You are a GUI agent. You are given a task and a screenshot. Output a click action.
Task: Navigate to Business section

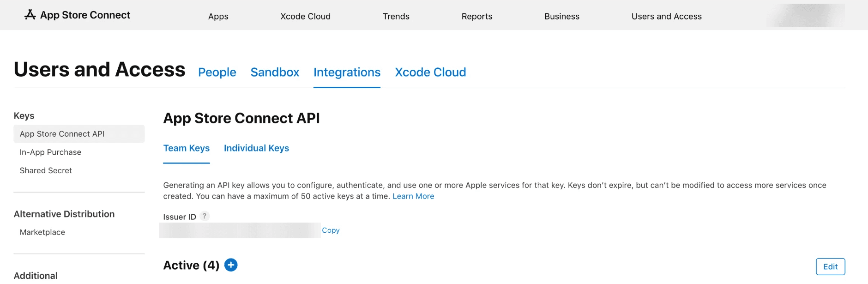point(561,17)
